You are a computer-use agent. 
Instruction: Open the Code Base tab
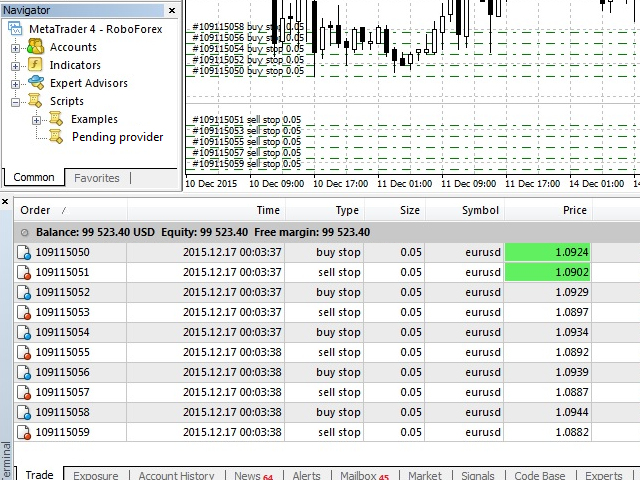click(540, 476)
